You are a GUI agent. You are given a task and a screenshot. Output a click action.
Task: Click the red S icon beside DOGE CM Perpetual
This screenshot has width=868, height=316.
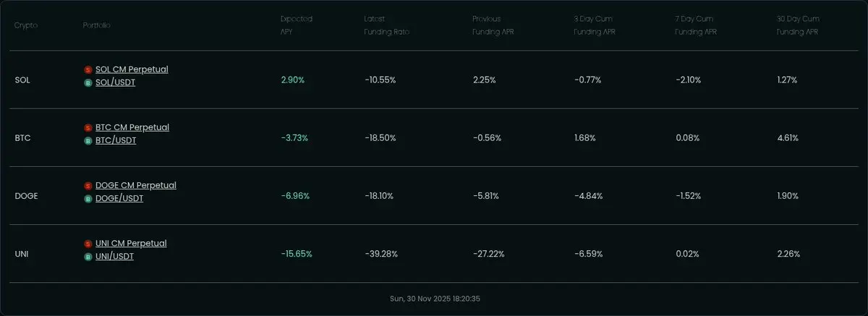pos(88,186)
